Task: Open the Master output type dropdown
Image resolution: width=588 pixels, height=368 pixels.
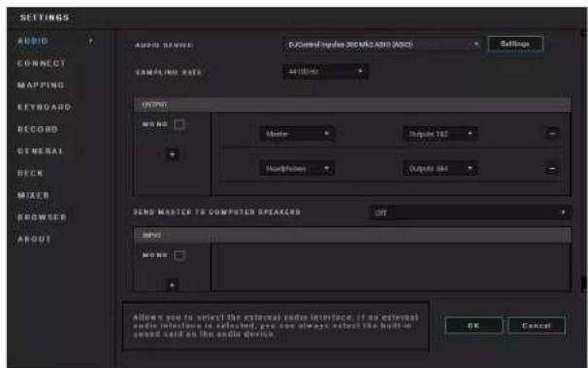Action: point(297,134)
